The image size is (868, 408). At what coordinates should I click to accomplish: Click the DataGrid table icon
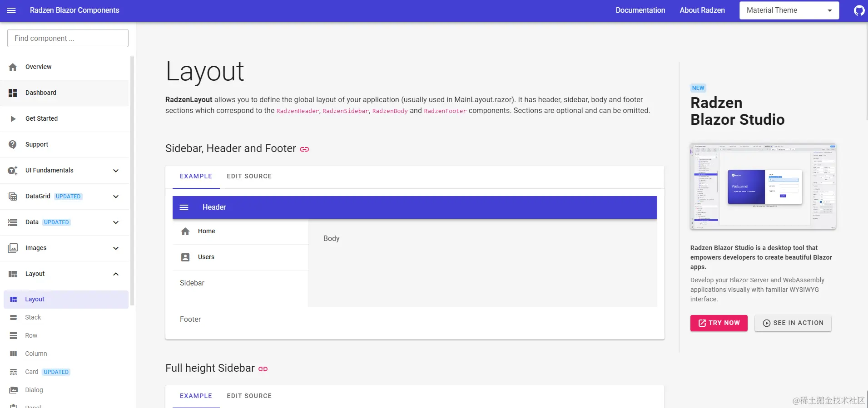point(13,197)
